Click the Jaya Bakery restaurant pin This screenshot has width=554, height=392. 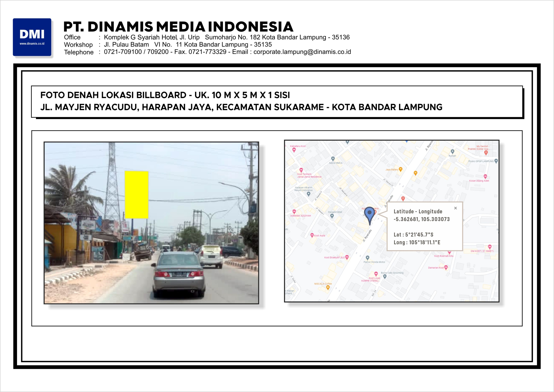tap(401, 169)
